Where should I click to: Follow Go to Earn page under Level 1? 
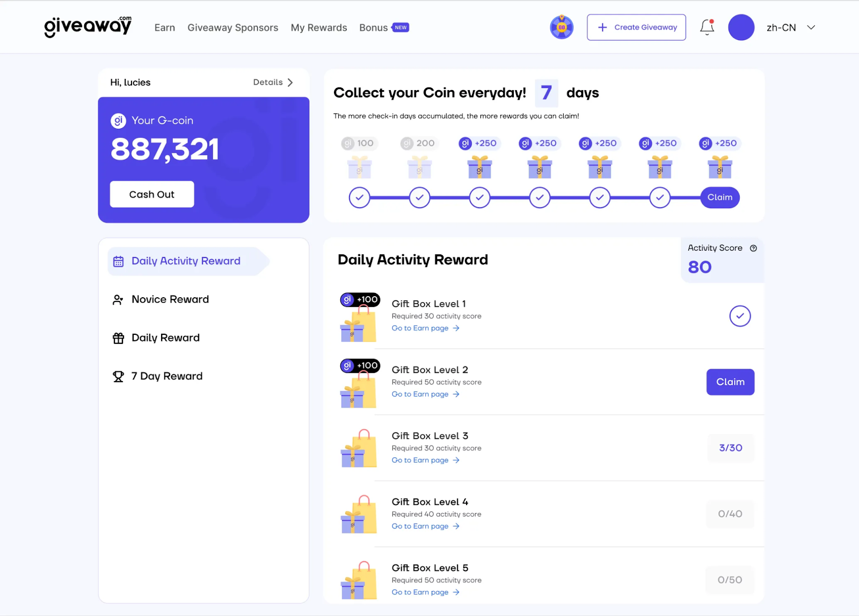point(426,328)
